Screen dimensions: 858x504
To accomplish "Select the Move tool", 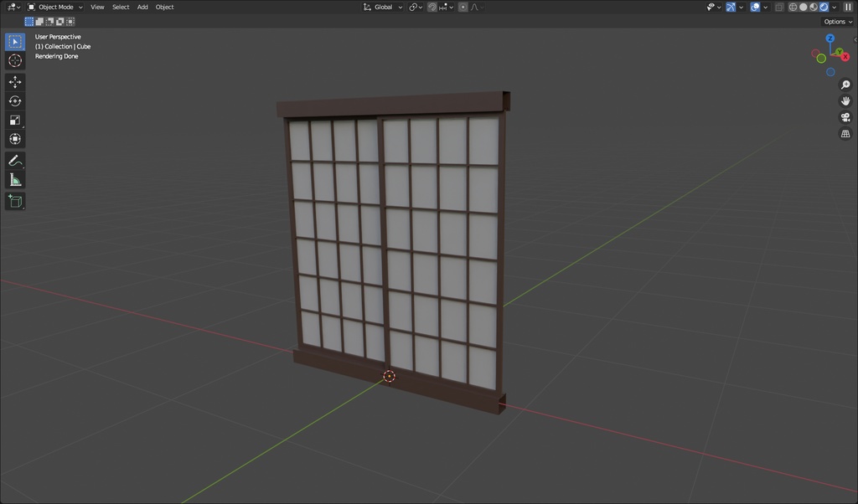I will (x=15, y=82).
